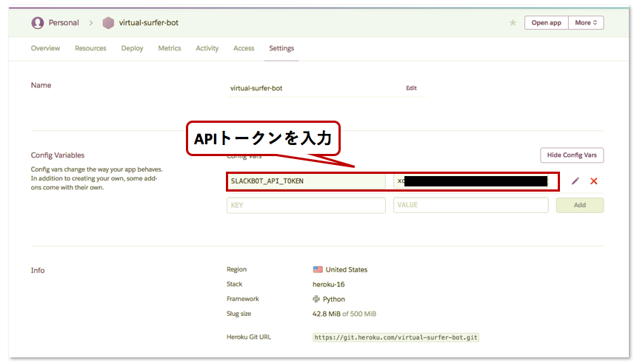Viewport: 637px width, 364px height.
Task: Switch to the Resources tab
Action: (90, 48)
